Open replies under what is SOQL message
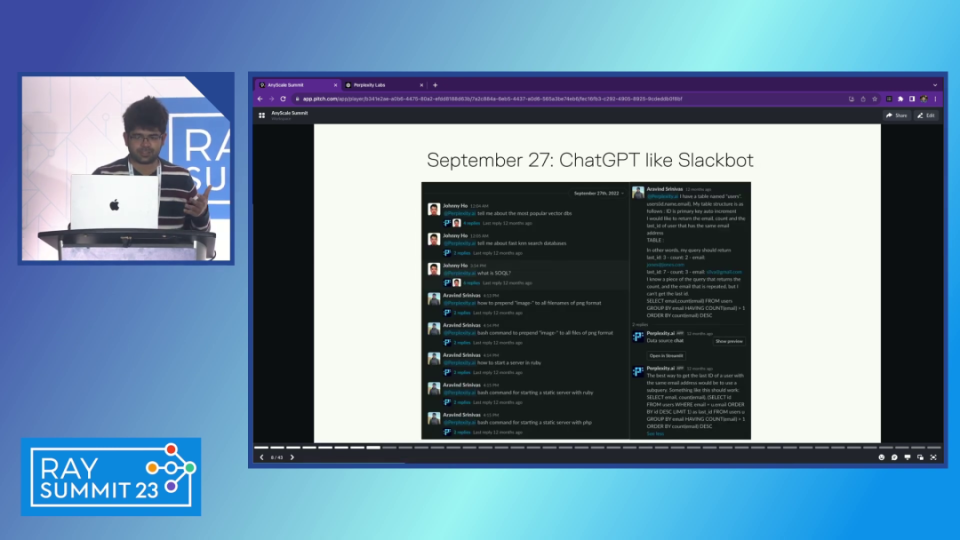 tap(471, 283)
